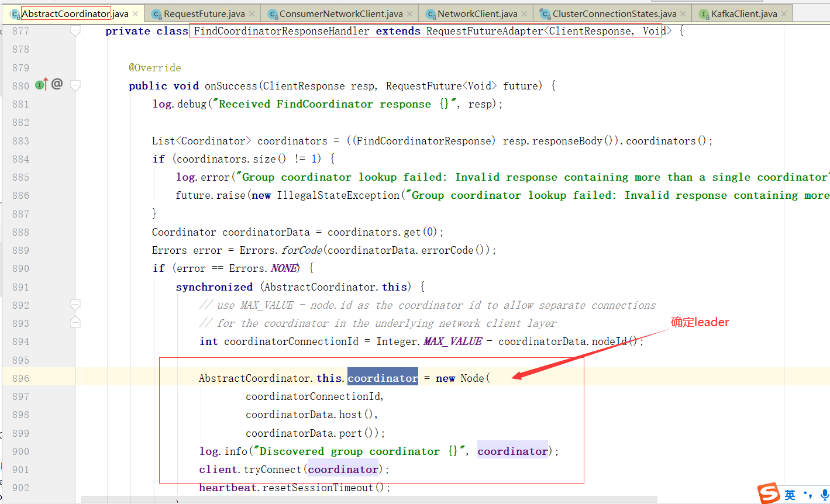The height and width of the screenshot is (504, 830).
Task: Click FindCoordinatorResponseHandler class name
Action: pos(281,31)
